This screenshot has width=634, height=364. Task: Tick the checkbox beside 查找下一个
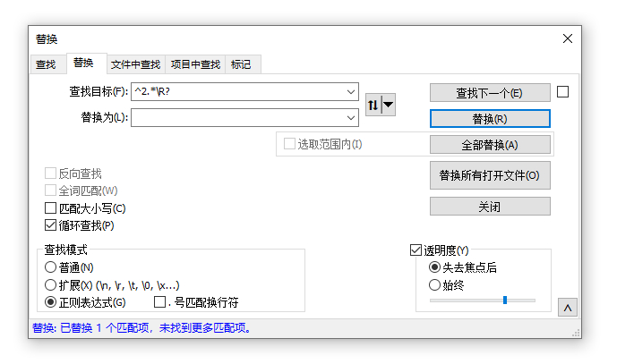pos(563,92)
